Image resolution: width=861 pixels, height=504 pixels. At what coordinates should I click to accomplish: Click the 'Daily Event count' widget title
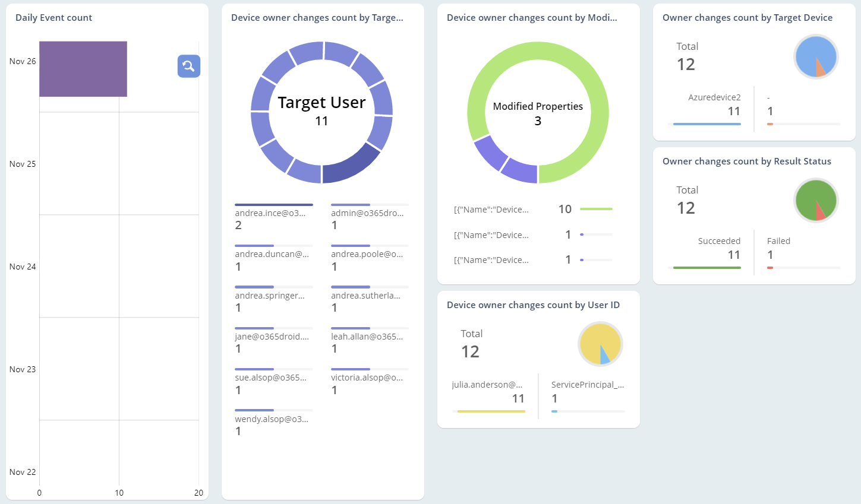coord(53,18)
